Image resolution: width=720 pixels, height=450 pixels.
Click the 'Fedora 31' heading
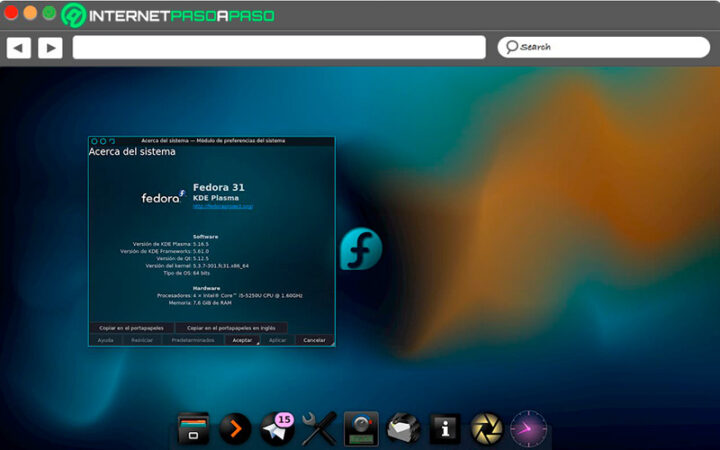(219, 187)
